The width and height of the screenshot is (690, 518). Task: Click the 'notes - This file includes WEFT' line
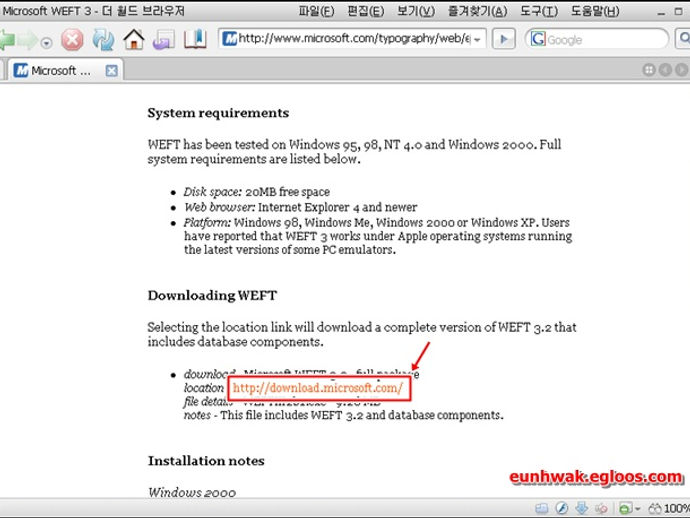click(343, 415)
